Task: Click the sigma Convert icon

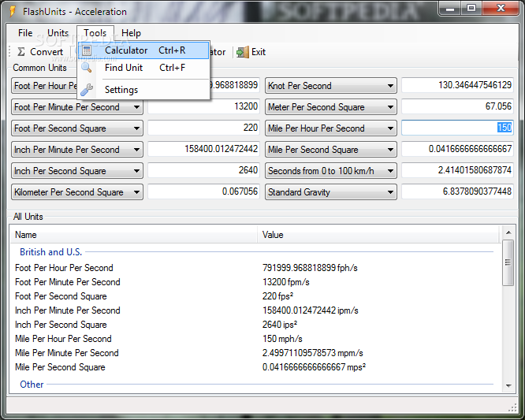Action: coord(21,52)
